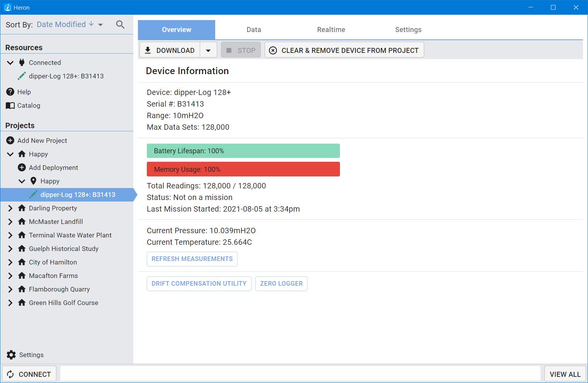The height and width of the screenshot is (383, 588).
Task: Collapse the Happy deployment node
Action: click(22, 181)
